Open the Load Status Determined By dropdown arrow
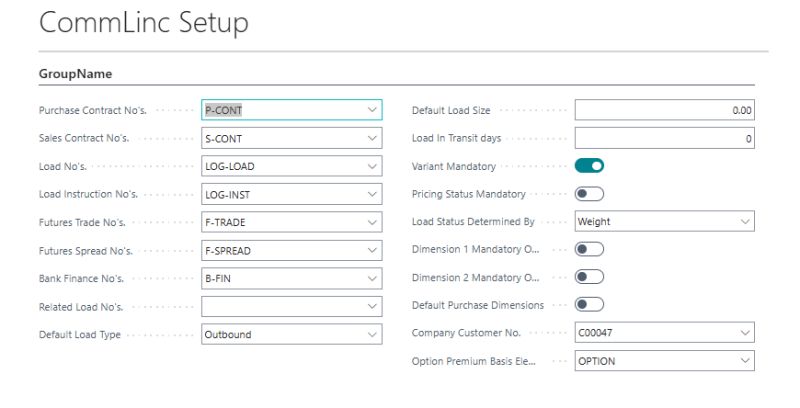800x408 pixels. click(745, 221)
